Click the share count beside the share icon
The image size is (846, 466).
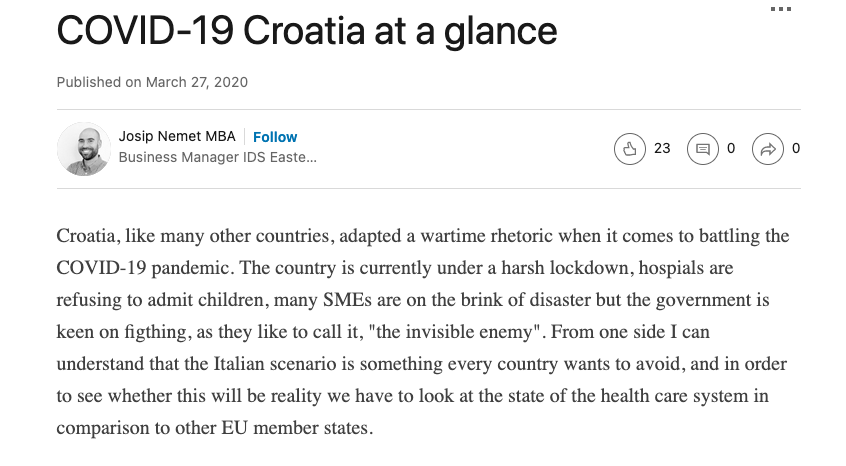point(796,148)
